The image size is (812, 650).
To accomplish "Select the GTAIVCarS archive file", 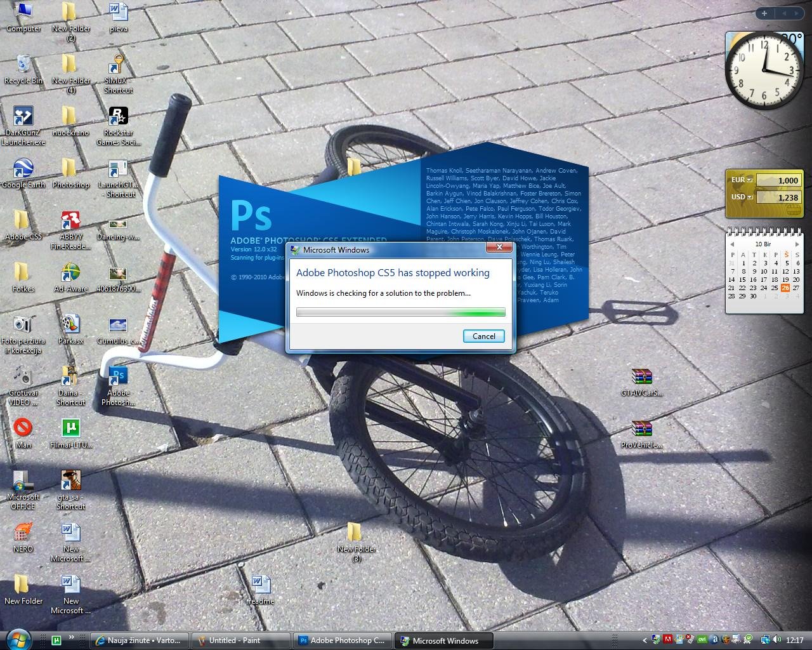I will (x=642, y=378).
